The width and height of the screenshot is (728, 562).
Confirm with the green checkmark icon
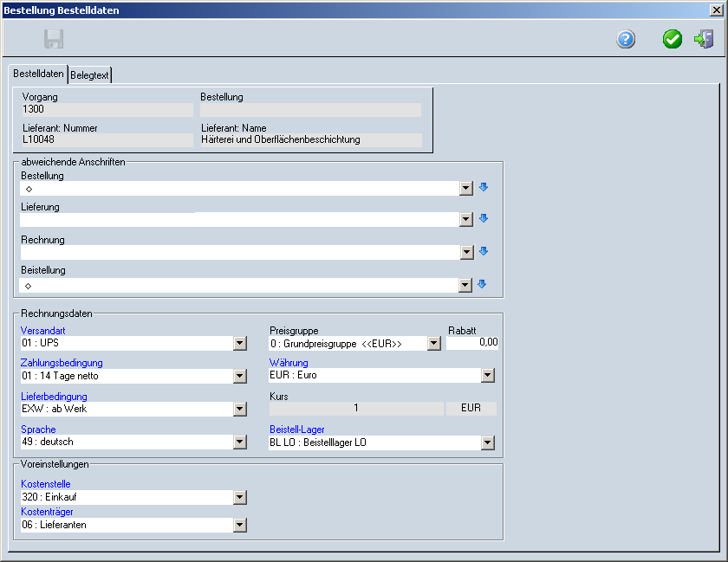pyautogui.click(x=673, y=39)
